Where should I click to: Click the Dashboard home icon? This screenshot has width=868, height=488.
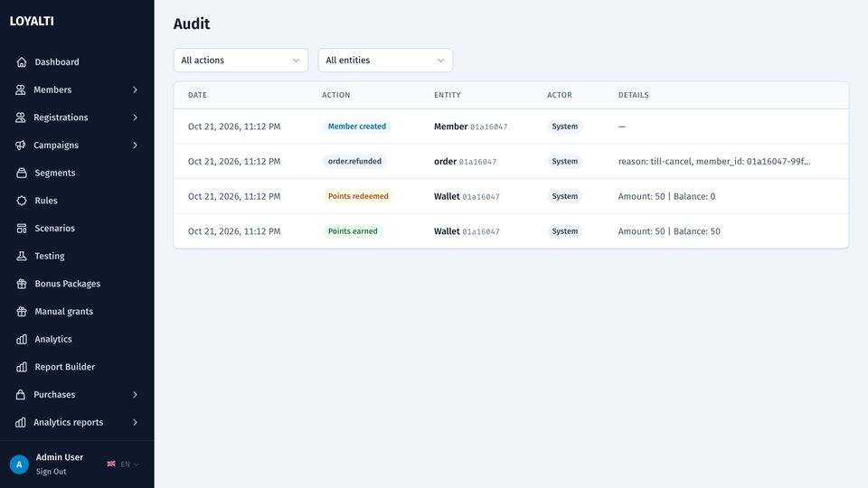click(22, 62)
